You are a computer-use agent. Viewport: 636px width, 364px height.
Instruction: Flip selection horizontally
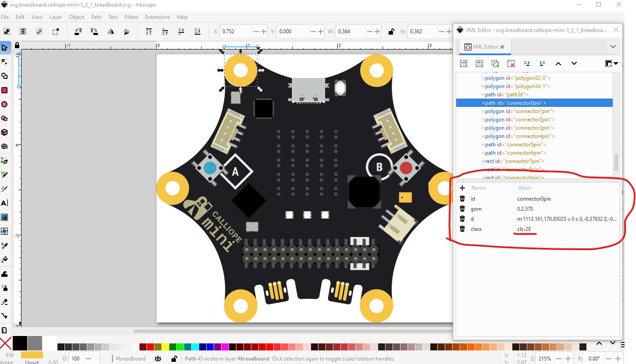111,32
